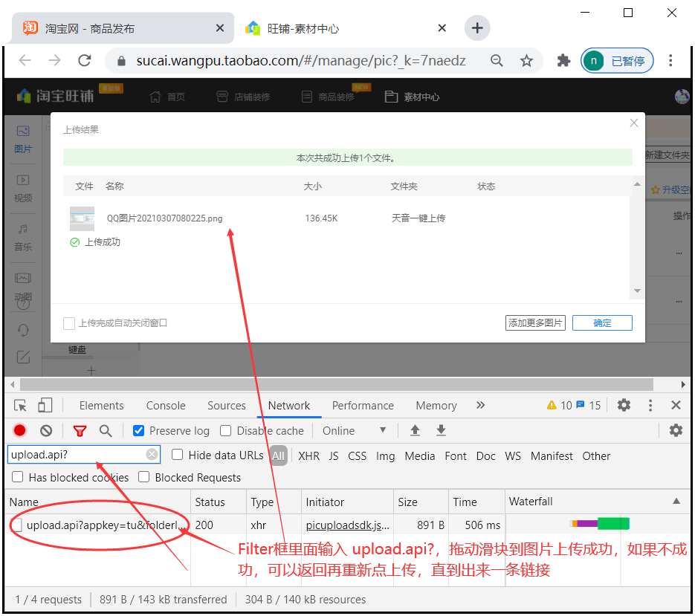Open the Sources tab in DevTools
The width and height of the screenshot is (695, 616).
coord(227,406)
